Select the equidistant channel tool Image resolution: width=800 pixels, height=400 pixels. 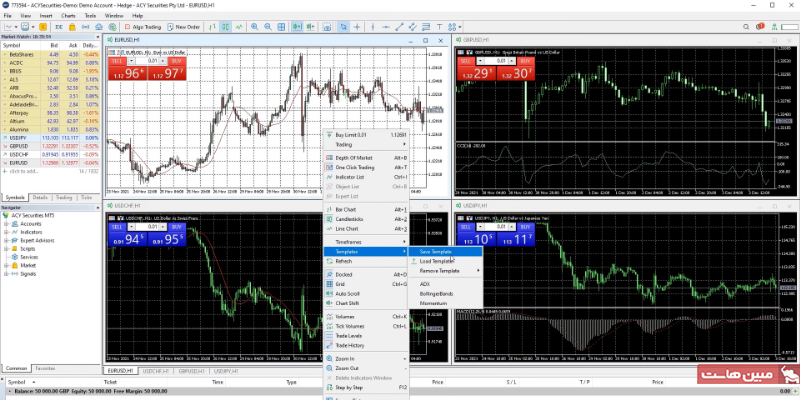pyautogui.click(x=412, y=27)
